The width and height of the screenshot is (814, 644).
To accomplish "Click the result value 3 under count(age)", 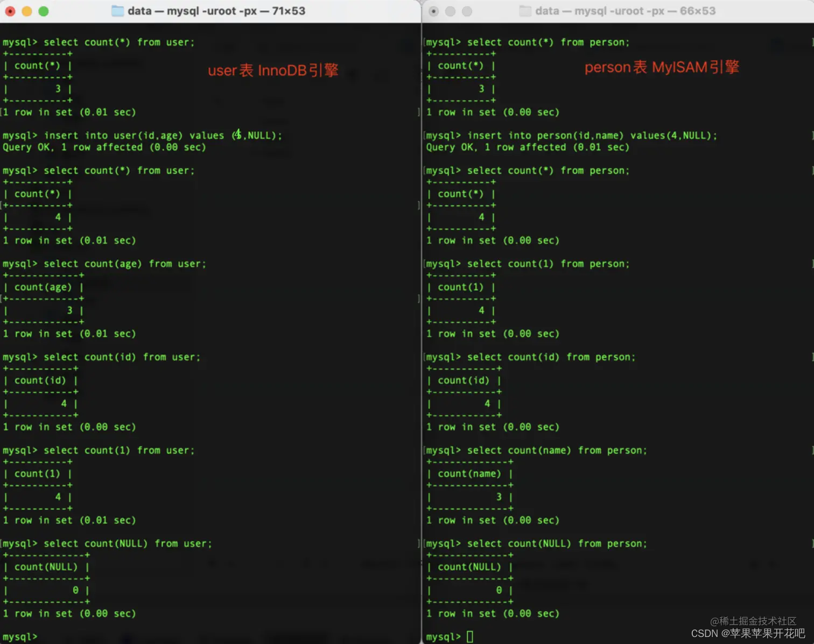I will click(x=69, y=310).
